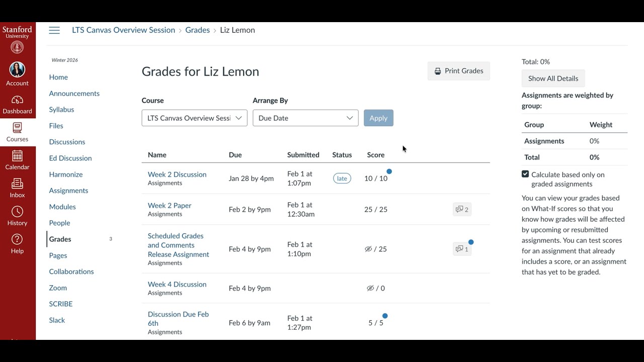Open Pages in course menu
Image resolution: width=644 pixels, height=362 pixels.
tap(58, 255)
